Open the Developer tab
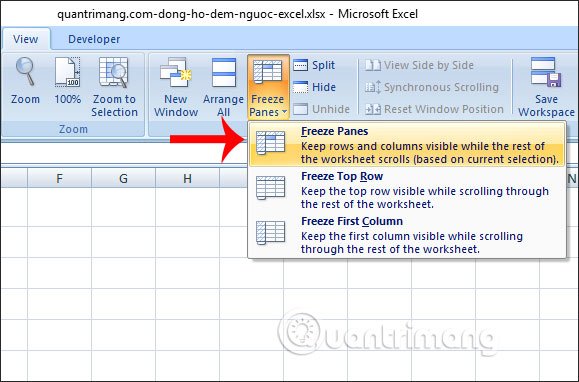Viewport: 579px width, 382px height. (94, 39)
